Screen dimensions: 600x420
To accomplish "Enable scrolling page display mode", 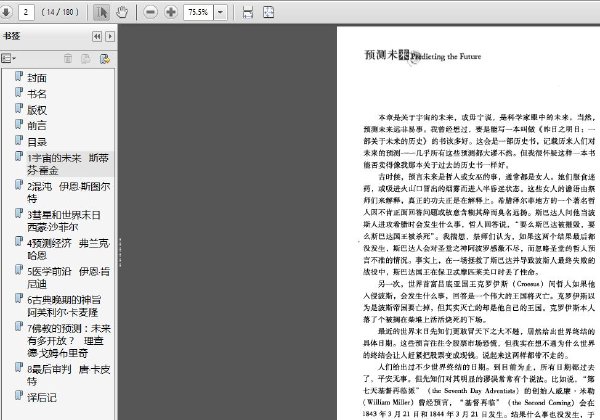I will [x=248, y=13].
